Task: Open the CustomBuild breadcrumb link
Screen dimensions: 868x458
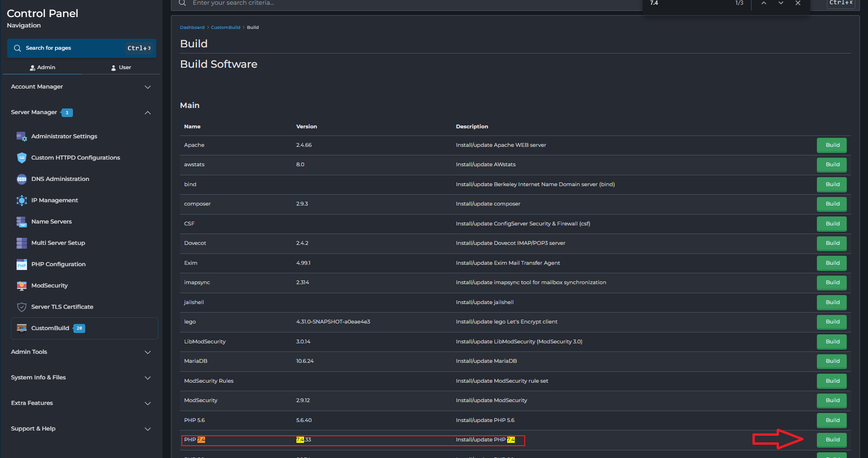Action: coord(225,27)
